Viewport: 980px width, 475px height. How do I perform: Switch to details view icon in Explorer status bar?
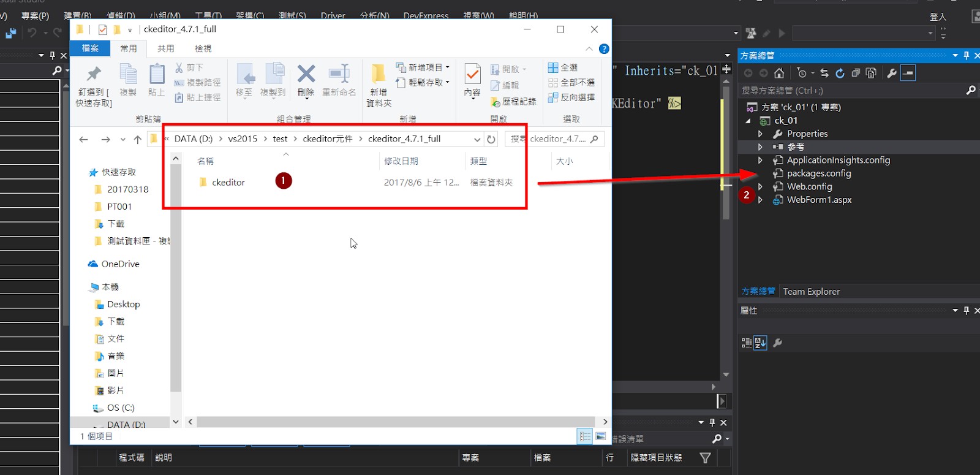[x=585, y=436]
